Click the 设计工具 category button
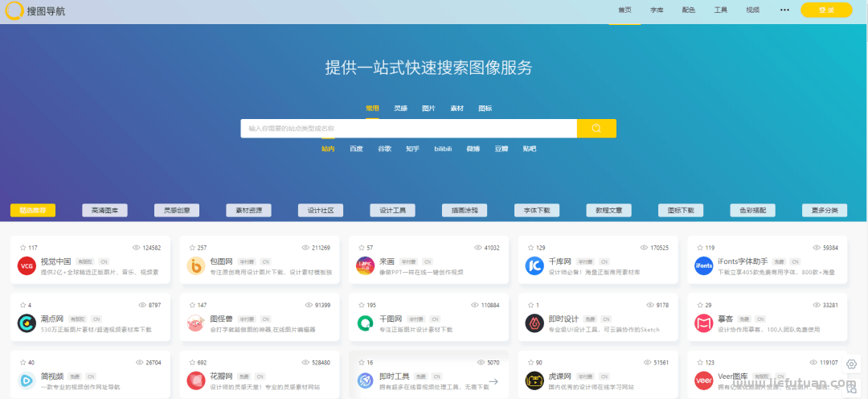This screenshot has width=868, height=399. pos(392,210)
